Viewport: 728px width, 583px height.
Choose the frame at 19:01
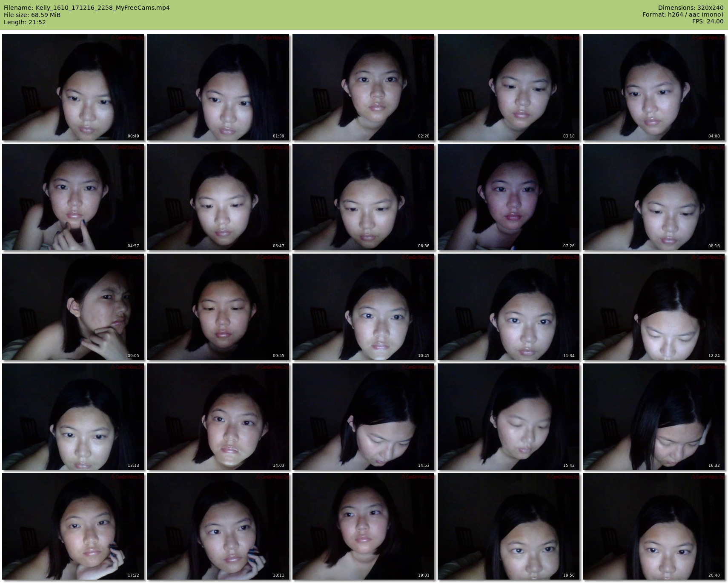coord(364,526)
